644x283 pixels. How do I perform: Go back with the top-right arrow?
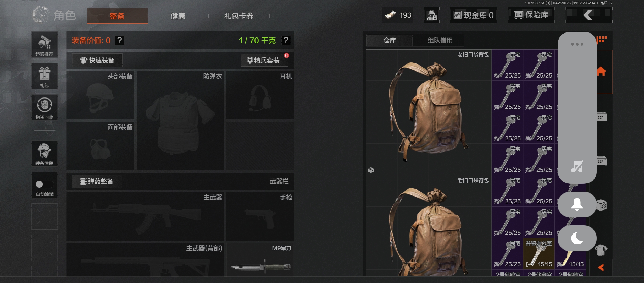click(x=589, y=15)
